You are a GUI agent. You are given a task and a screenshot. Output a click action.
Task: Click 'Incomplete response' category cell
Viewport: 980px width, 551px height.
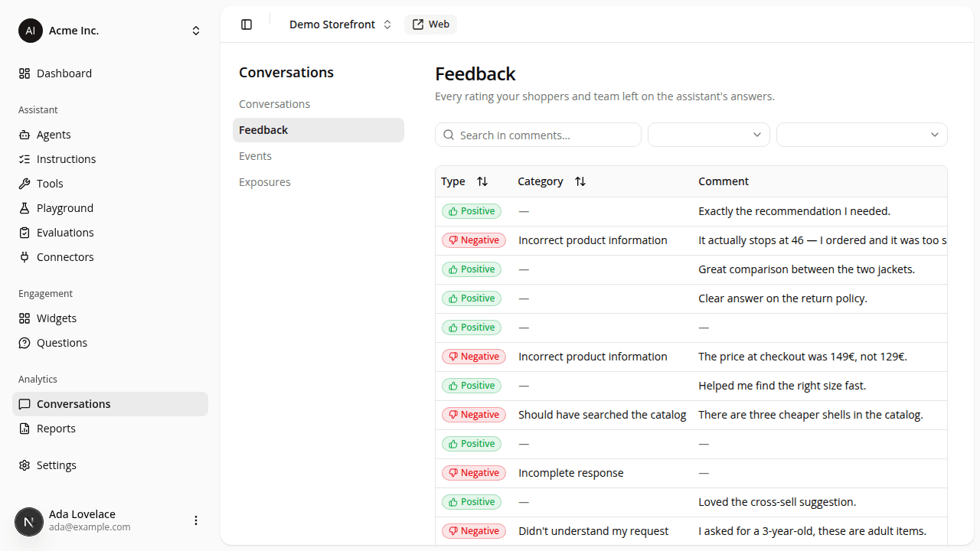pos(570,473)
